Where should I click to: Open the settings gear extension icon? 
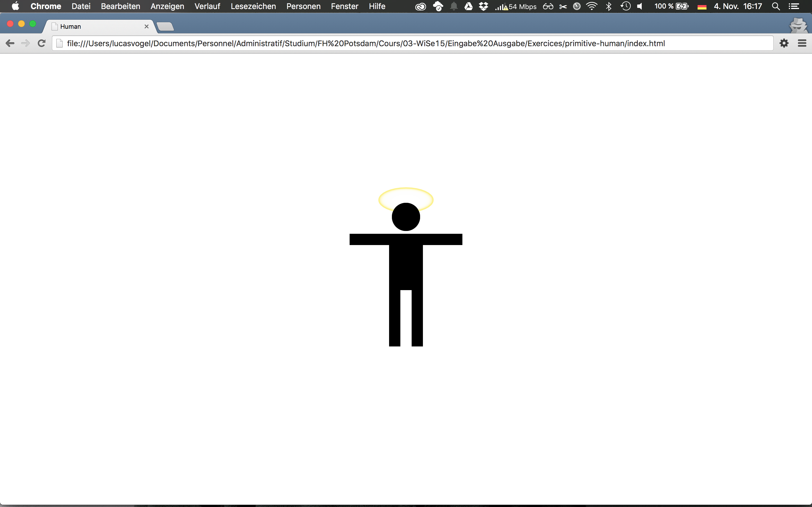[x=784, y=43]
